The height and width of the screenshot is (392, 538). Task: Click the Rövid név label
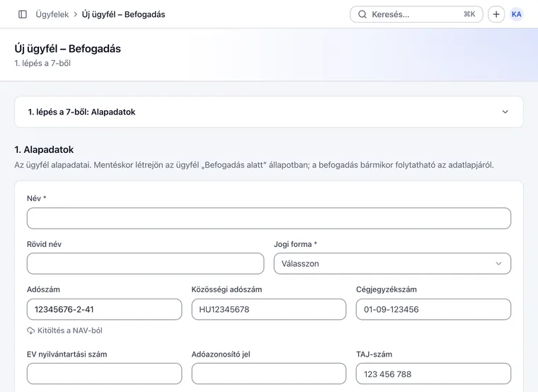45,244
